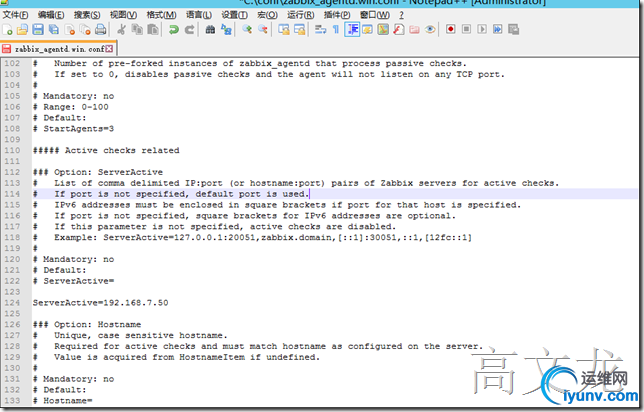Toggle show all characters pilcrow icon

click(x=336, y=30)
